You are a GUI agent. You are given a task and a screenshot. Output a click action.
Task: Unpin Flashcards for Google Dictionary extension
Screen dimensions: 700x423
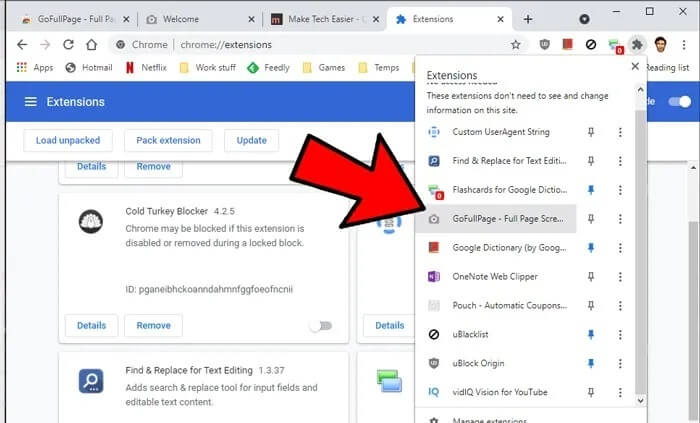tap(591, 190)
